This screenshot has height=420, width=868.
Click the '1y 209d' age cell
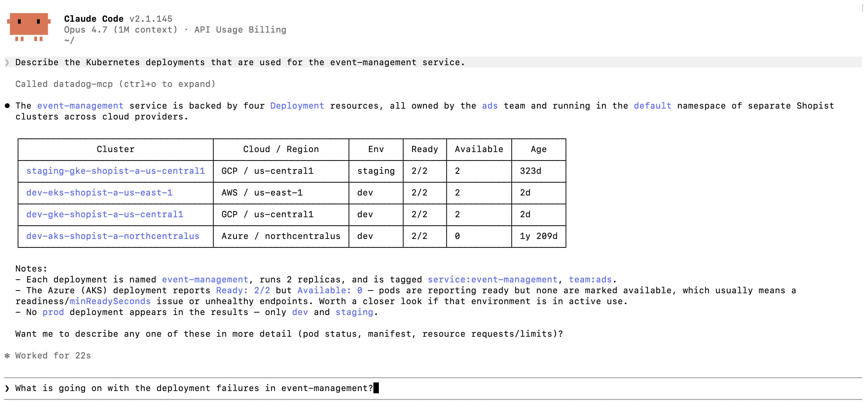coord(539,236)
